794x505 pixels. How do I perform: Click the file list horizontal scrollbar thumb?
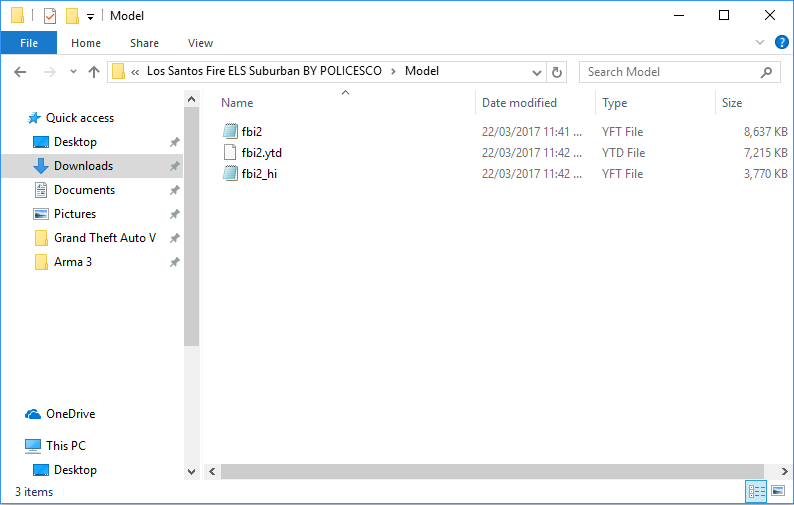[x=492, y=472]
